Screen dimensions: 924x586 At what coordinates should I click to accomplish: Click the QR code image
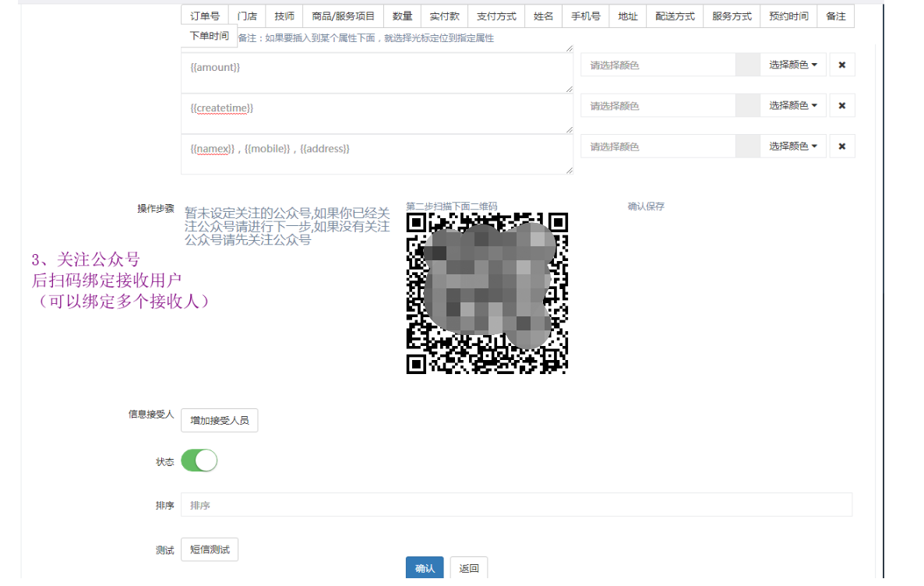[487, 293]
